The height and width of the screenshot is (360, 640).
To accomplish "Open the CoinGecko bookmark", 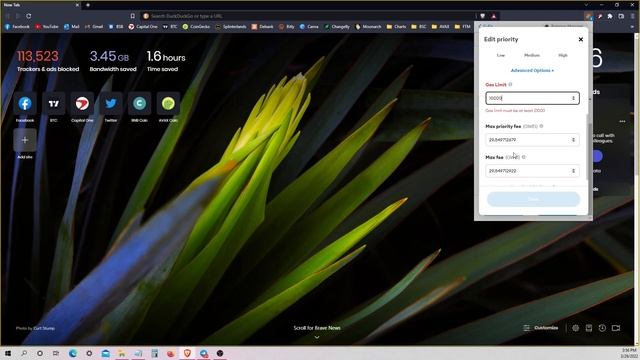I will pos(197,27).
